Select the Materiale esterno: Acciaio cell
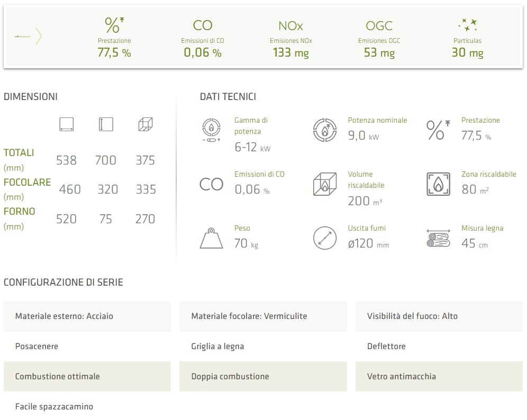The image size is (527, 420). coord(87,316)
